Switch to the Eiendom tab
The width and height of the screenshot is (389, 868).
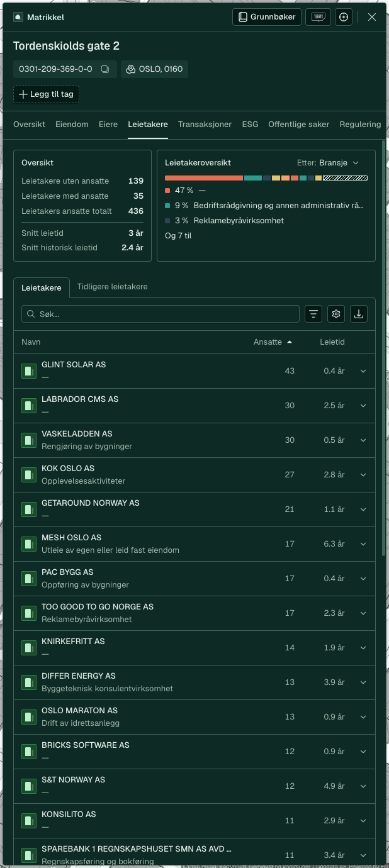72,125
